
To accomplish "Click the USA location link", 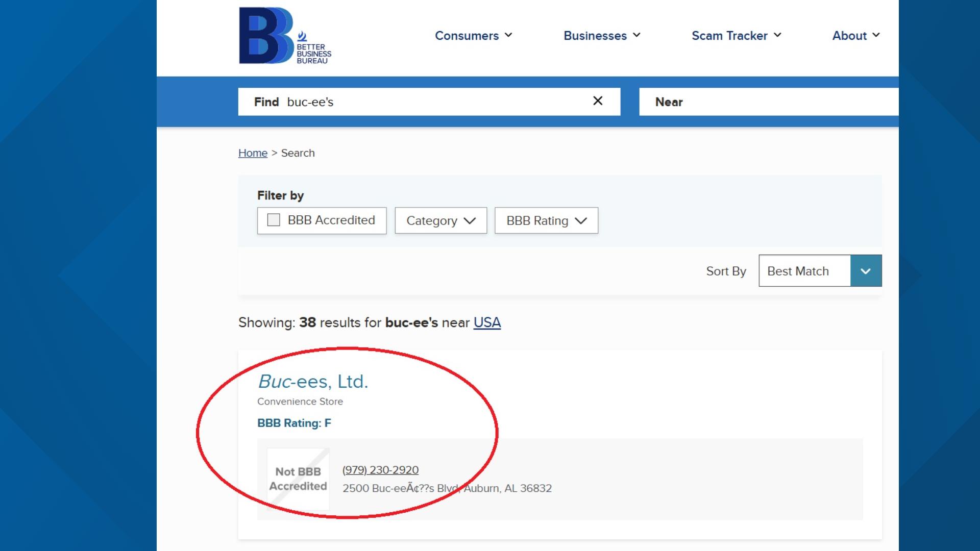I will (487, 322).
